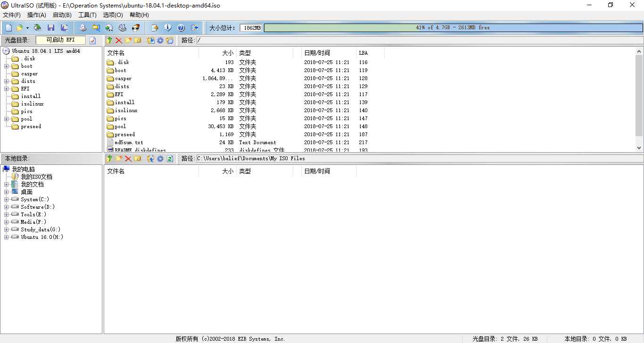This screenshot has height=343, width=644.
Task: Click the local path field showing My ISO Files
Action: 419,159
